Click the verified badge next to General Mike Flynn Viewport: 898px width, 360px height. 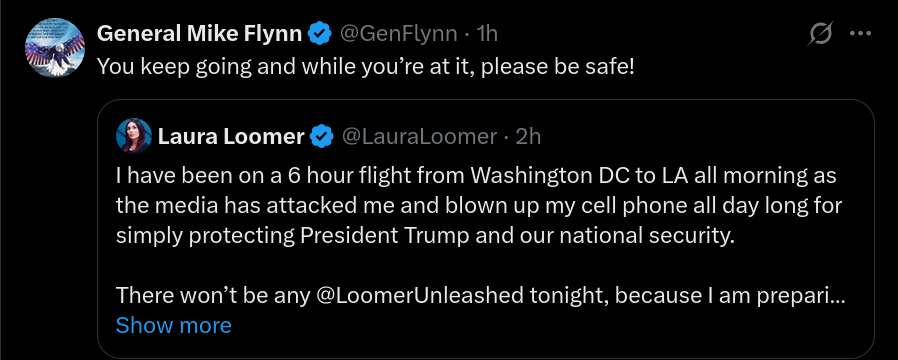[320, 34]
